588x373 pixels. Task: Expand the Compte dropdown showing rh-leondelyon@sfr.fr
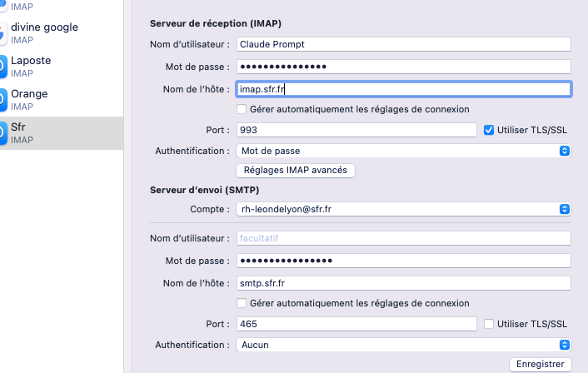pos(403,209)
